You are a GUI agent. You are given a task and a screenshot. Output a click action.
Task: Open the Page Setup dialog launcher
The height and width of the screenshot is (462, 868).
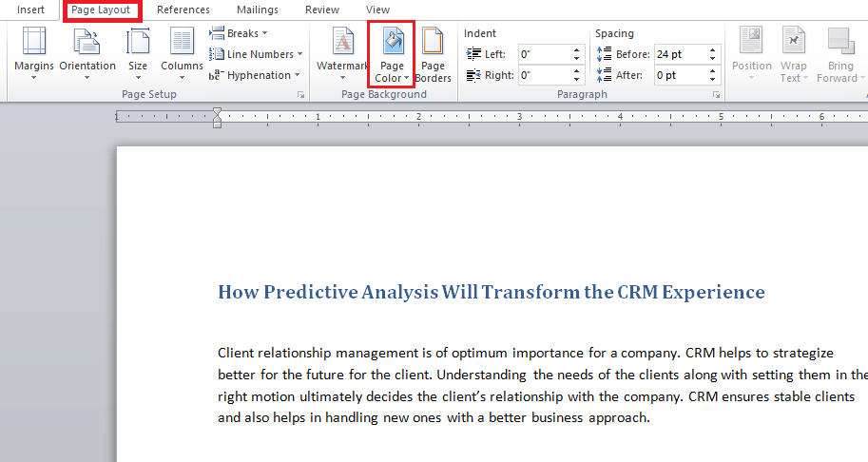coord(300,95)
